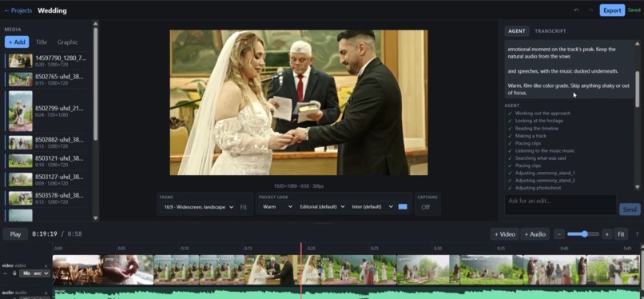
Task: Toggle the lock on the video track
Action: coord(14,273)
